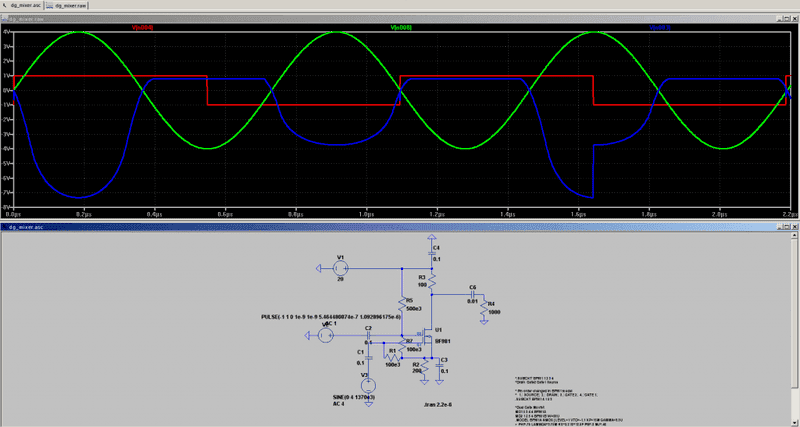Select resistor R4 symbol
Image resolution: width=800 pixels, height=427 pixels.
pyautogui.click(x=482, y=308)
